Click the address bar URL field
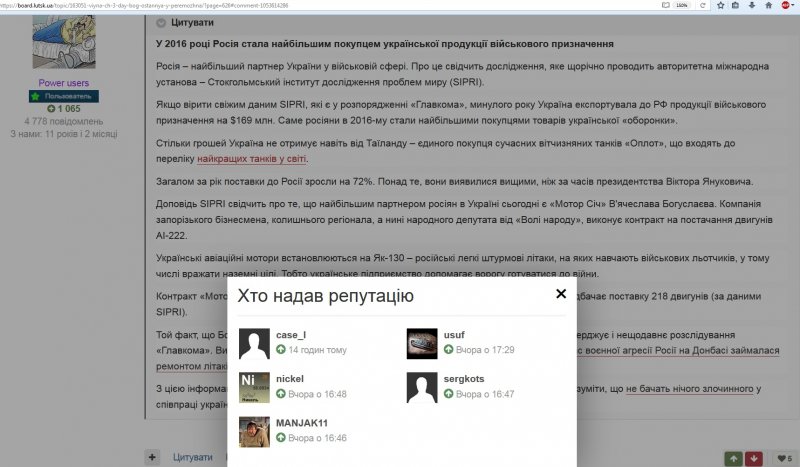Viewport: 800px width, 467px height. 300,5
